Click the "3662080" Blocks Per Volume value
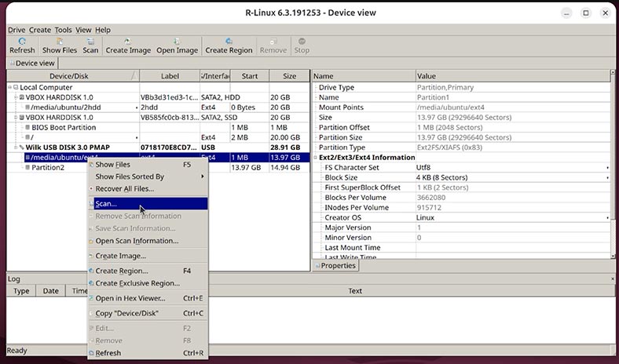Viewport: 619px width, 364px height. (431, 198)
